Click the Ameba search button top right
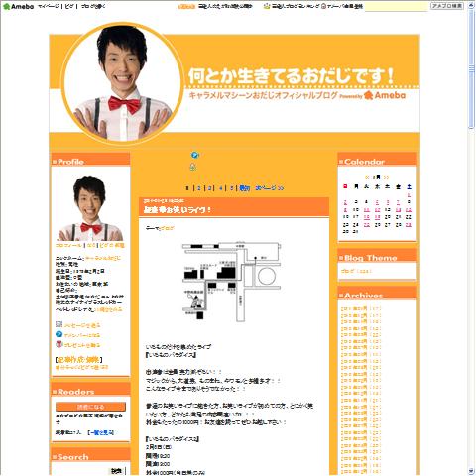The image size is (476, 476). pos(447,6)
